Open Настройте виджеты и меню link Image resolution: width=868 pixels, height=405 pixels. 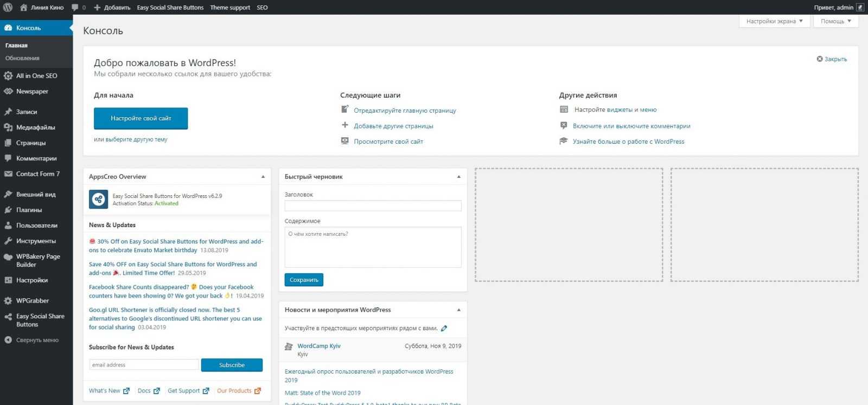point(615,110)
